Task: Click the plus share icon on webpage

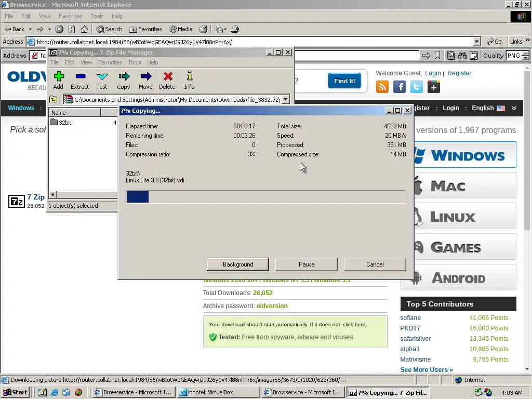Action: tap(434, 87)
